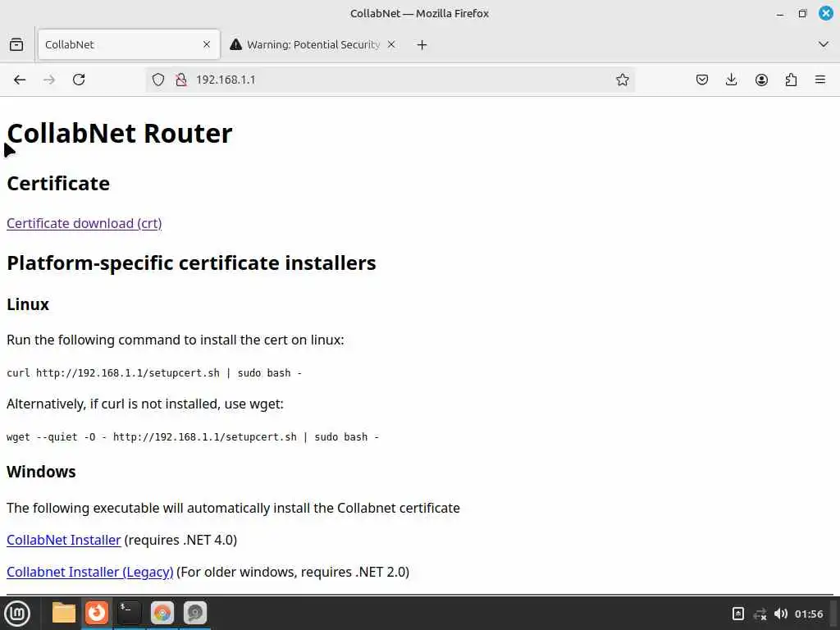Image resolution: width=840 pixels, height=630 pixels.
Task: Open the notifications tray icon
Action: point(737,614)
